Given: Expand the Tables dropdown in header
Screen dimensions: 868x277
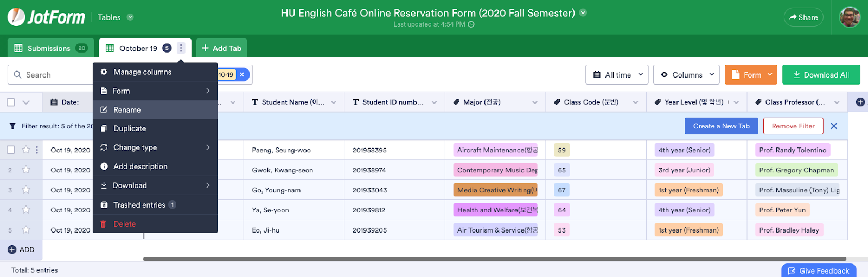Looking at the screenshot, I should click(130, 17).
